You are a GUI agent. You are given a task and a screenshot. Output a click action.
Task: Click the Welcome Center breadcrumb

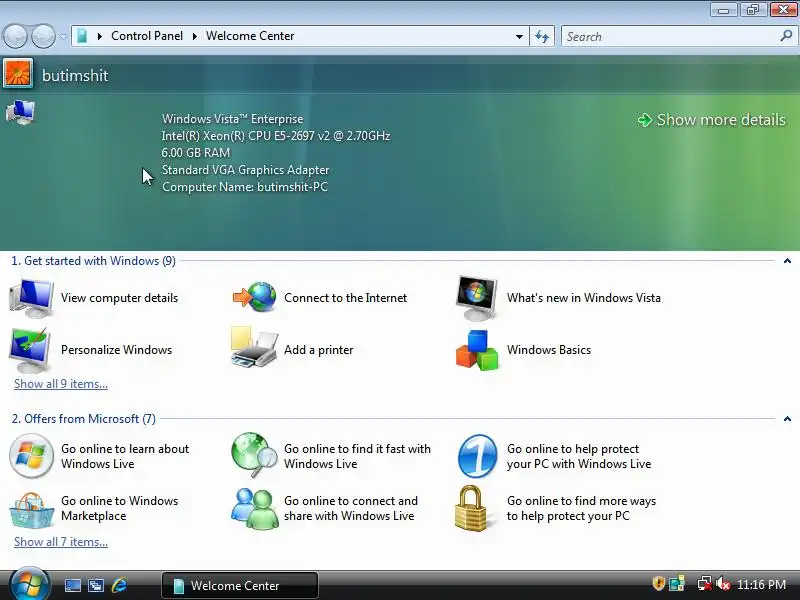point(250,36)
